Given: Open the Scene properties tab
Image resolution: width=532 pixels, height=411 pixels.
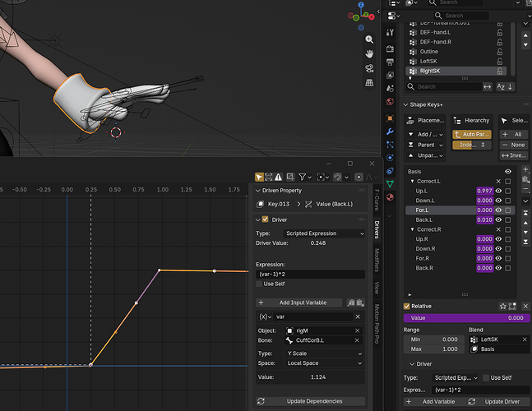Looking at the screenshot, I should (391, 88).
